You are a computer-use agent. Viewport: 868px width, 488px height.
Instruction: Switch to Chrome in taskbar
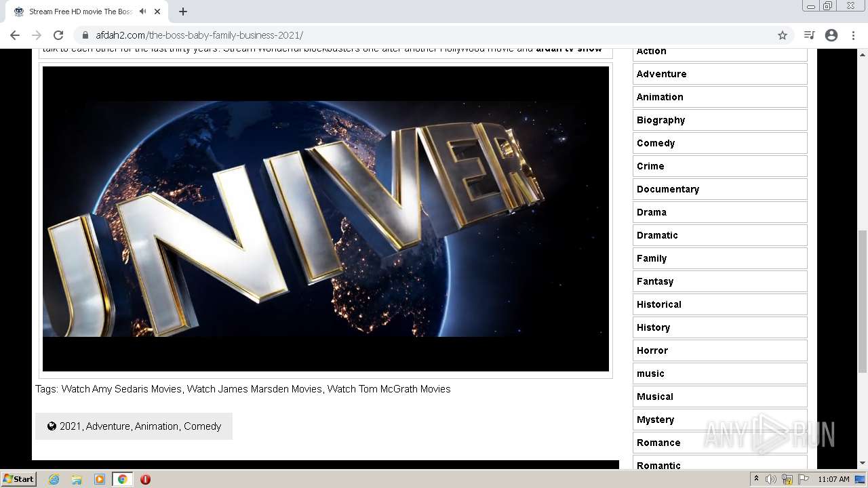[x=122, y=479]
